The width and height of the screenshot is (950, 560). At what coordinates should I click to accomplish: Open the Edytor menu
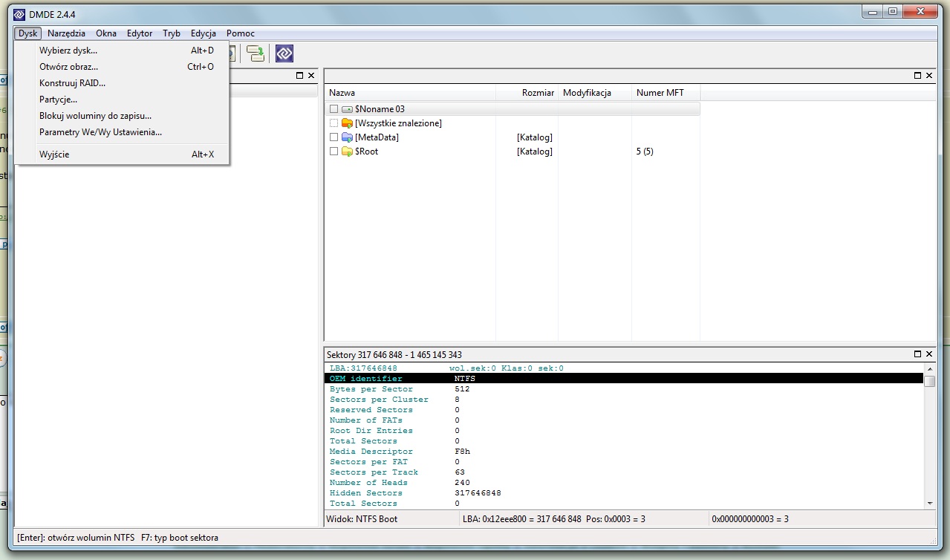[x=140, y=33]
